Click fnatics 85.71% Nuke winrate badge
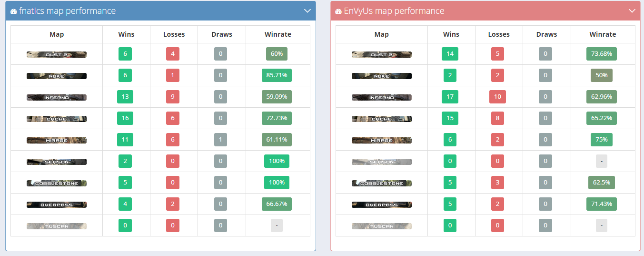 (x=277, y=75)
